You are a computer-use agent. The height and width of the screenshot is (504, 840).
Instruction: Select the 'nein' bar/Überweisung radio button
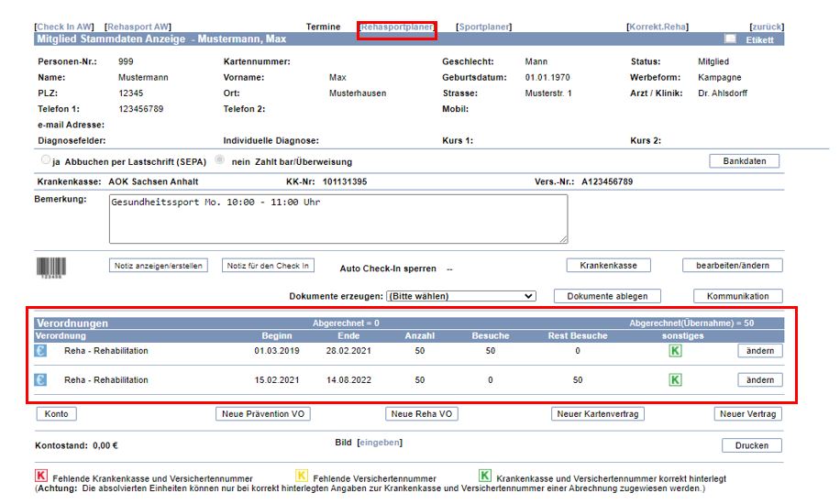[218, 160]
